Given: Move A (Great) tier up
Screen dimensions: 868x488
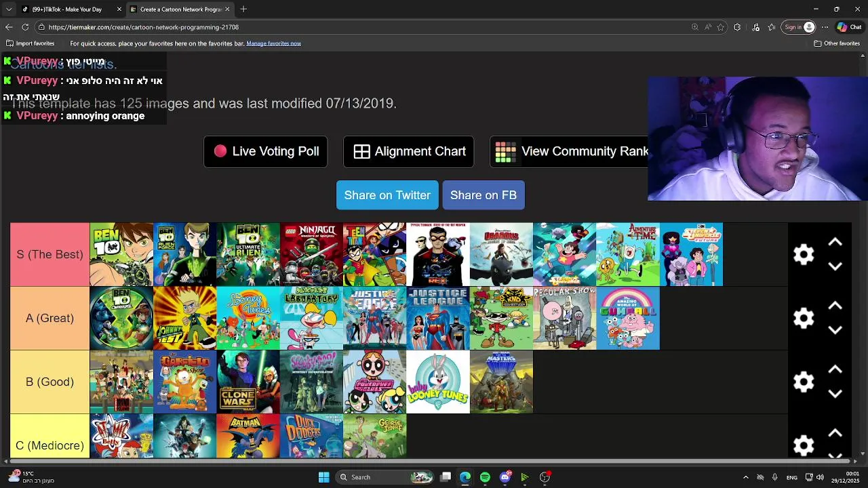Looking at the screenshot, I should click(835, 306).
